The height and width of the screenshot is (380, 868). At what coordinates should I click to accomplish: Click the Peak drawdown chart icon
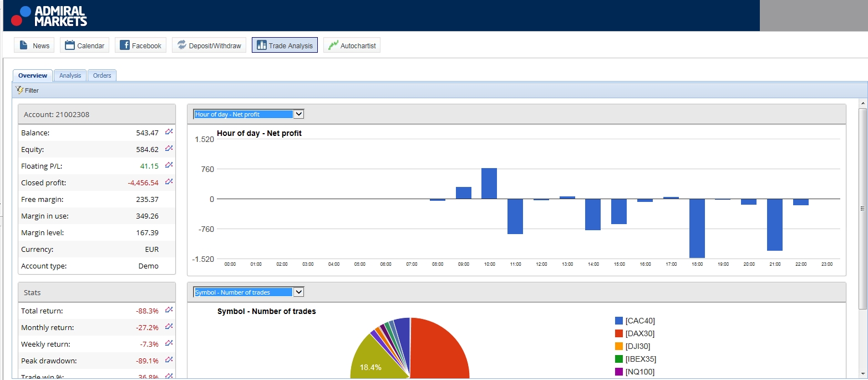click(x=169, y=360)
